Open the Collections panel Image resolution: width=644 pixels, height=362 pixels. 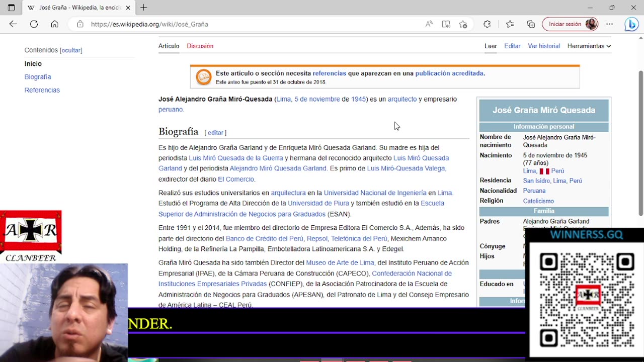point(531,24)
